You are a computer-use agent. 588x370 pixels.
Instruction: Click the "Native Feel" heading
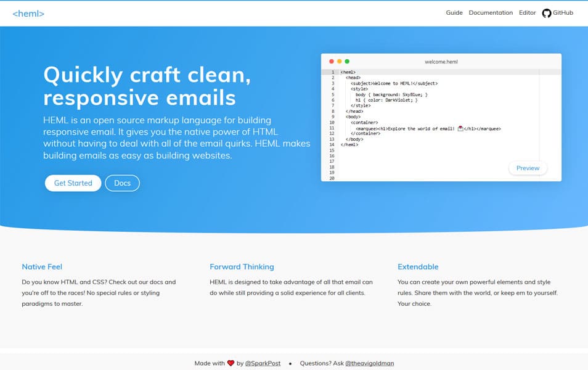pyautogui.click(x=42, y=267)
